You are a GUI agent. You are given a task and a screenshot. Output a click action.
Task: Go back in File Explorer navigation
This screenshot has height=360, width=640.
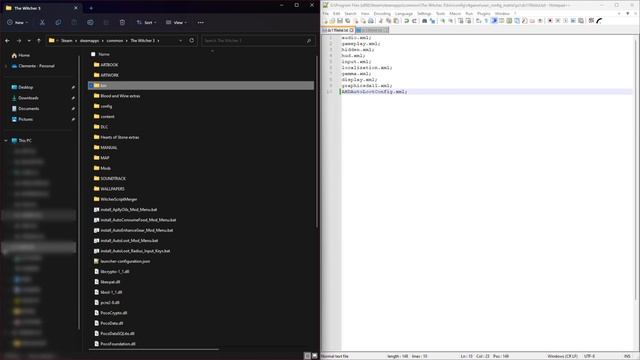coord(7,40)
